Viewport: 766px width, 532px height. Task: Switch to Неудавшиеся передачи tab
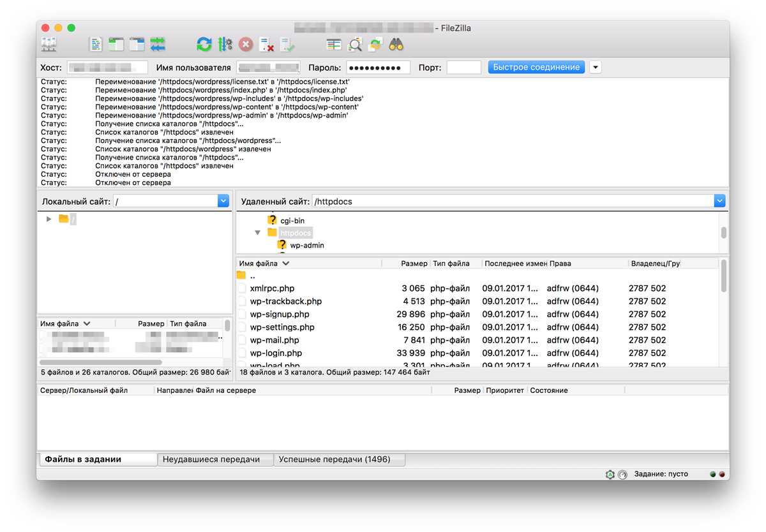click(x=216, y=459)
